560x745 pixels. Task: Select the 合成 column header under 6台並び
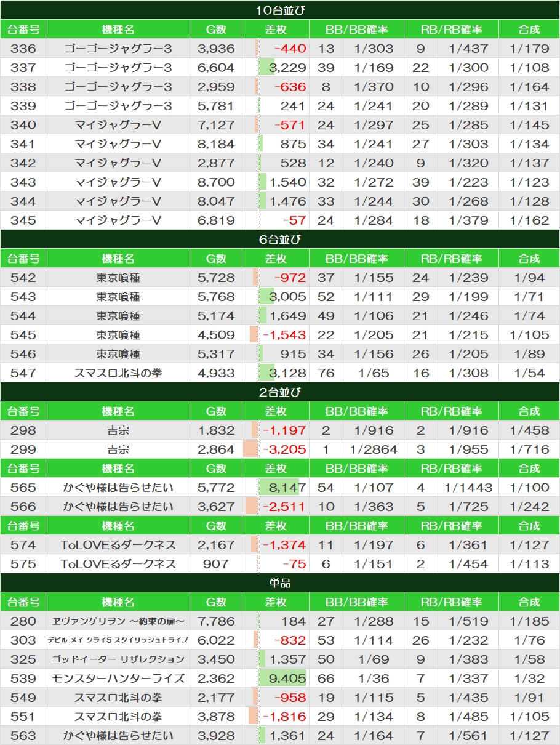point(529,259)
